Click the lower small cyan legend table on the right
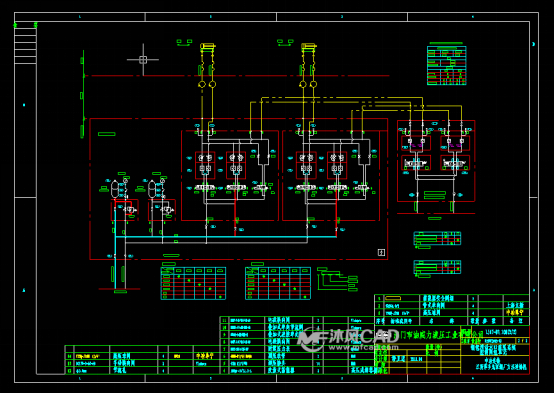554x393 pixels. coord(437,267)
